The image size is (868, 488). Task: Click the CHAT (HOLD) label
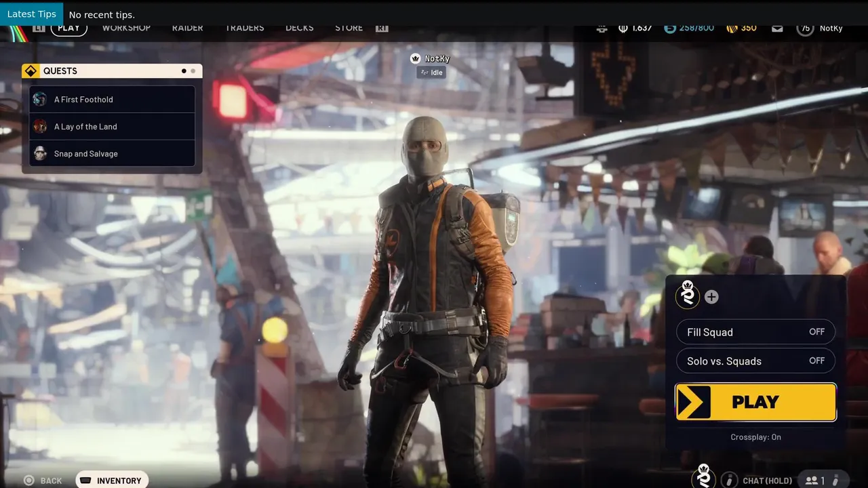767,481
